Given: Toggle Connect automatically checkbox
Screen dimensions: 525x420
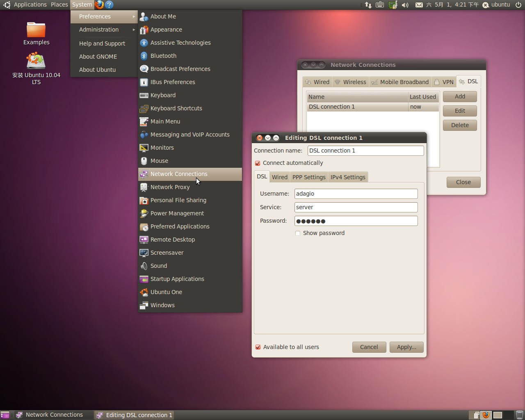Looking at the screenshot, I should pos(258,163).
